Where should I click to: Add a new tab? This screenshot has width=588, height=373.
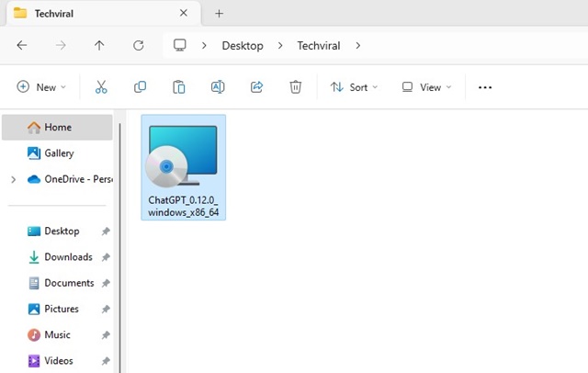click(219, 14)
